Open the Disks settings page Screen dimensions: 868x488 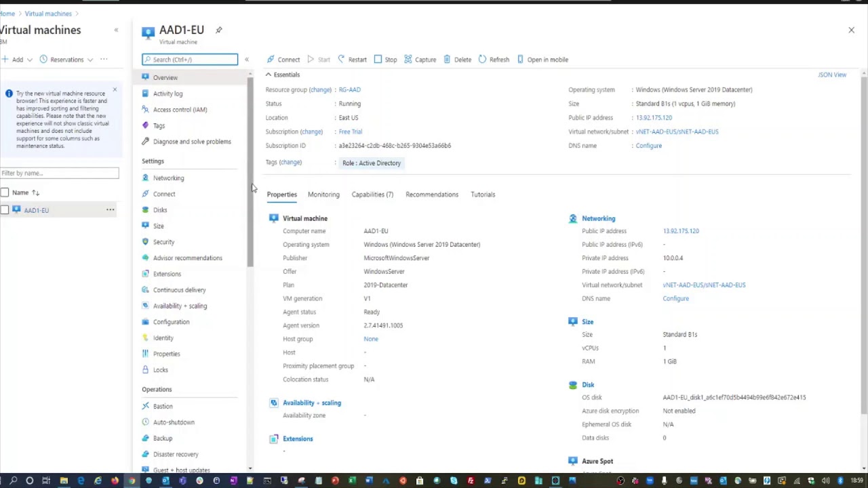(160, 210)
